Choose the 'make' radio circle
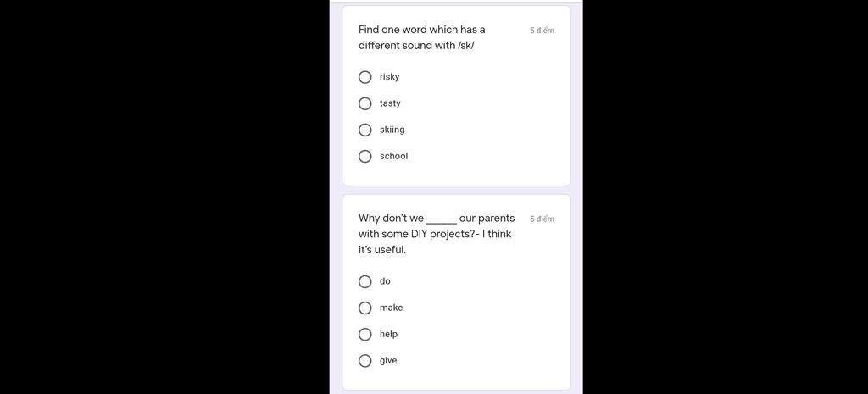The image size is (868, 394). click(x=365, y=308)
